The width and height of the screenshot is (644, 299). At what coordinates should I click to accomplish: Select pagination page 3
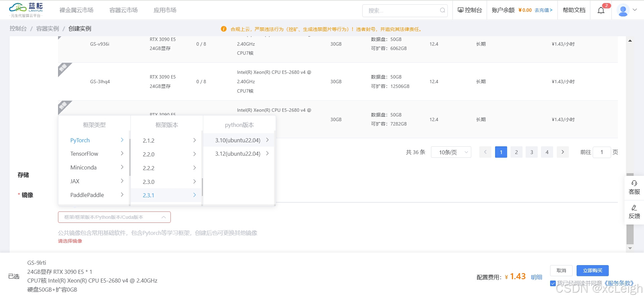click(532, 152)
